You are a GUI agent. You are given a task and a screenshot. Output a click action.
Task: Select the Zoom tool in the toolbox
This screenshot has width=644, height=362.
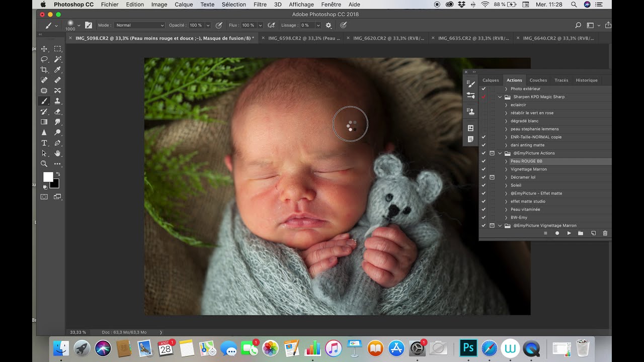pos(44,164)
